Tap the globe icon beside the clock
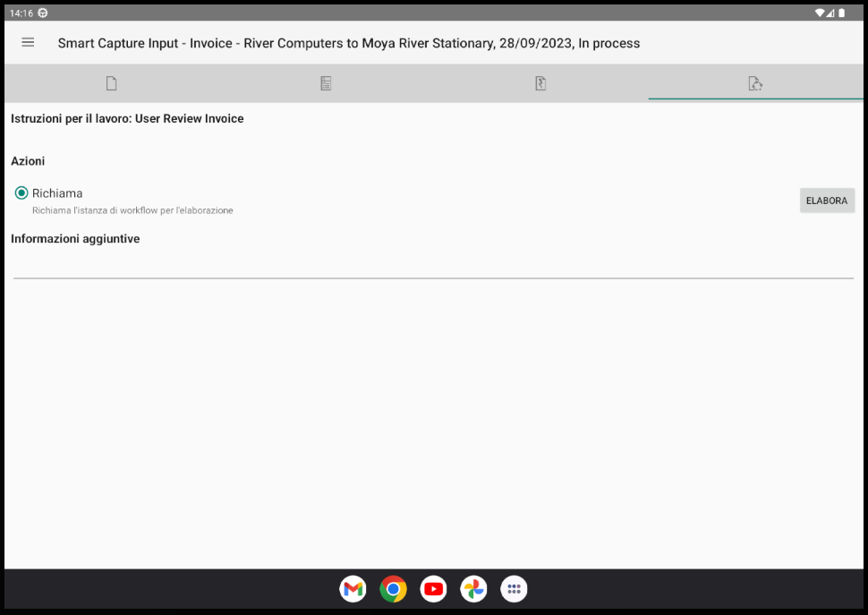Image resolution: width=868 pixels, height=615 pixels. coord(43,13)
